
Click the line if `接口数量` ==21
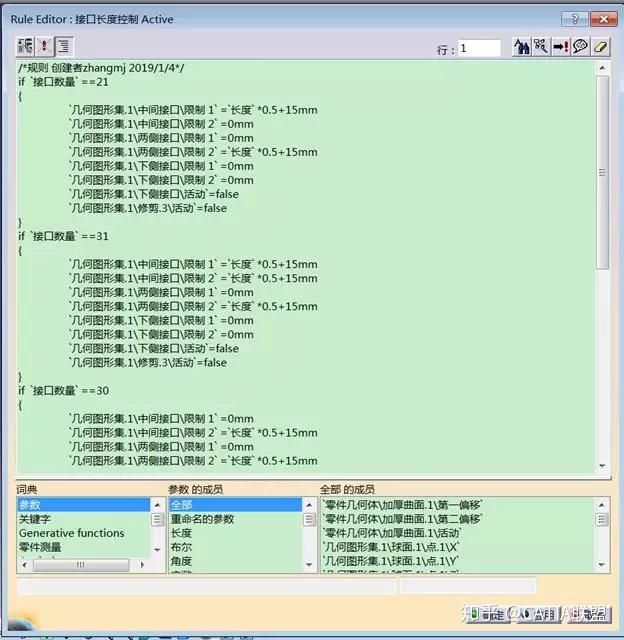tap(64, 82)
